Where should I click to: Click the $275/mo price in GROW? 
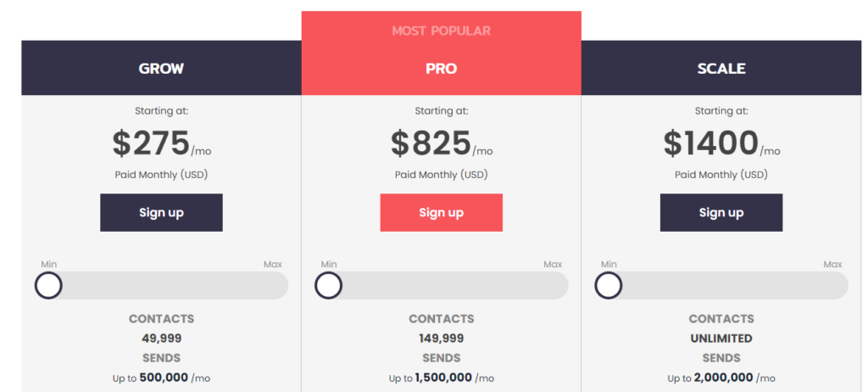pos(161,144)
